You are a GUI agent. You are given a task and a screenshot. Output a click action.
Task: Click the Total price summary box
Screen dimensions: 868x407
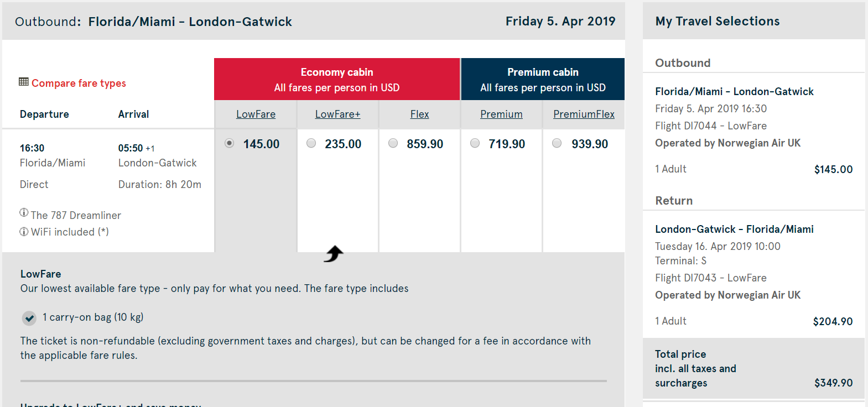click(x=753, y=368)
